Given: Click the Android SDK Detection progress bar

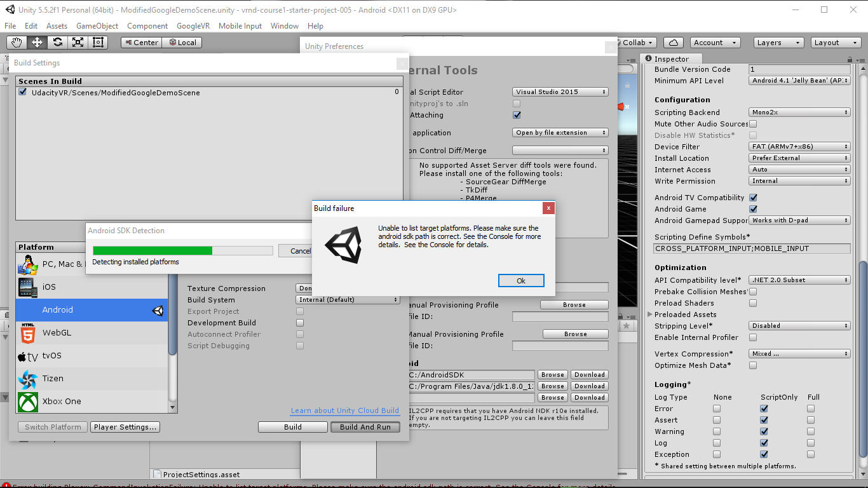Looking at the screenshot, I should (183, 250).
